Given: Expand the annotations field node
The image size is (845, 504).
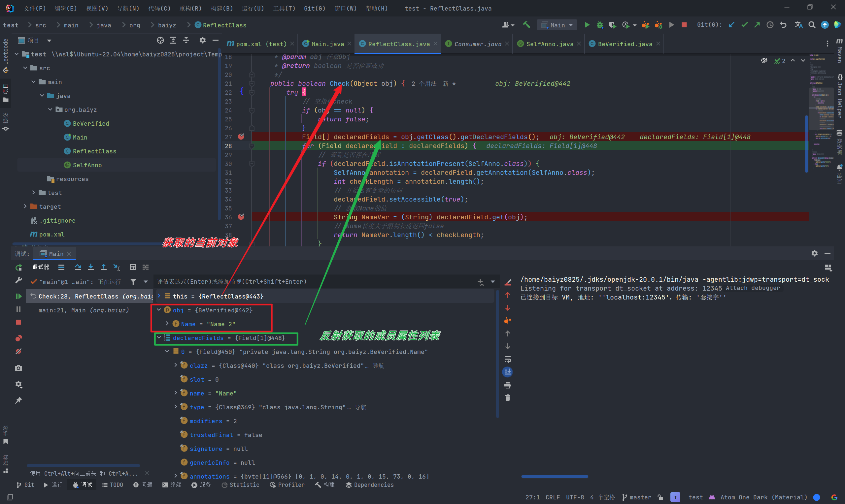Looking at the screenshot, I should pyautogui.click(x=176, y=476).
